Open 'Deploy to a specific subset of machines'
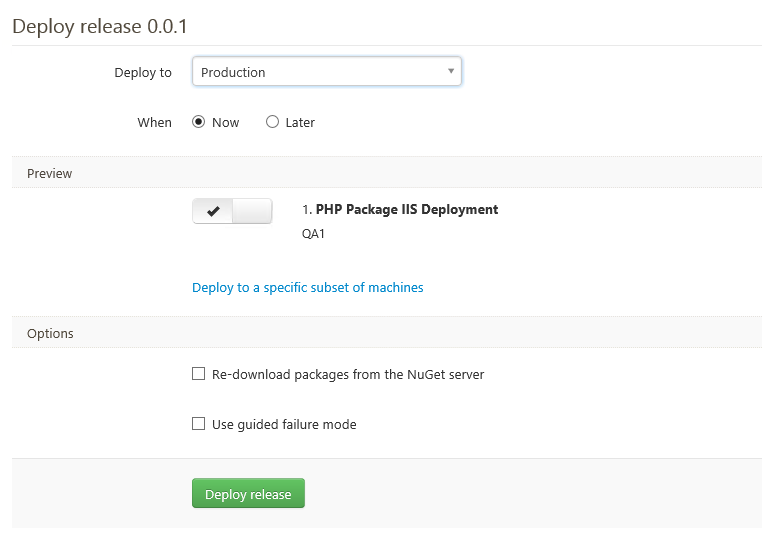Screen dimensions: 780x540 [307, 288]
